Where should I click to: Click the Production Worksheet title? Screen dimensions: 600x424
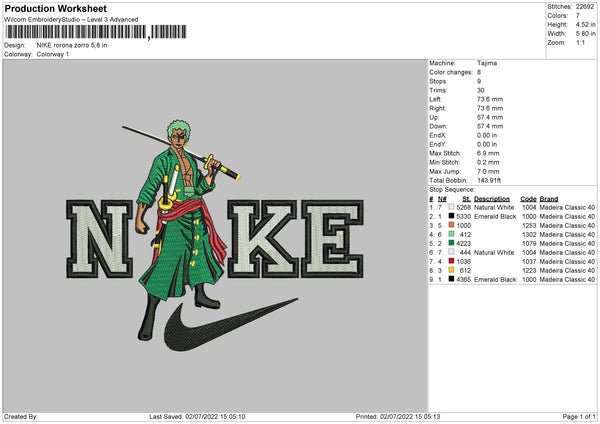[55, 8]
